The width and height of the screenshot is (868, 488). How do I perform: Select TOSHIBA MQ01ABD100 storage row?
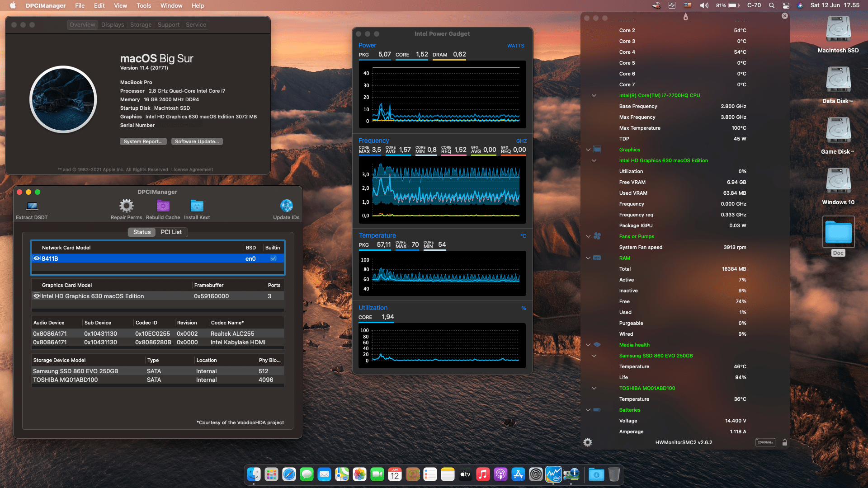pos(157,380)
